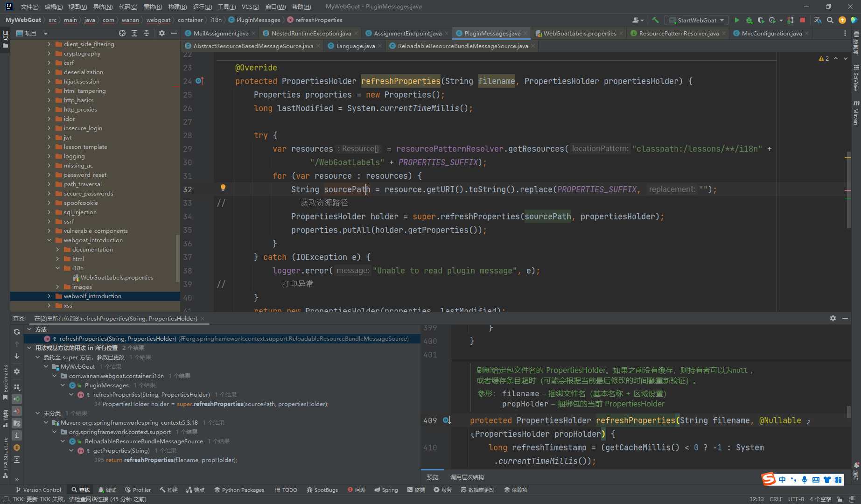Open the Profiler tool window

(x=138, y=490)
